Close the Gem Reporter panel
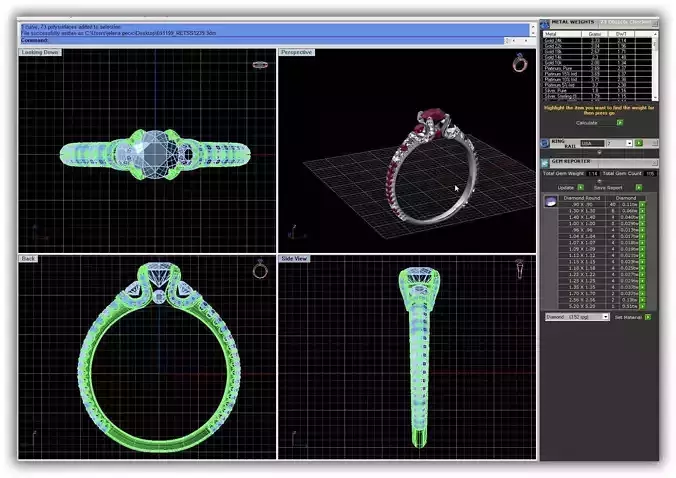 [654, 163]
